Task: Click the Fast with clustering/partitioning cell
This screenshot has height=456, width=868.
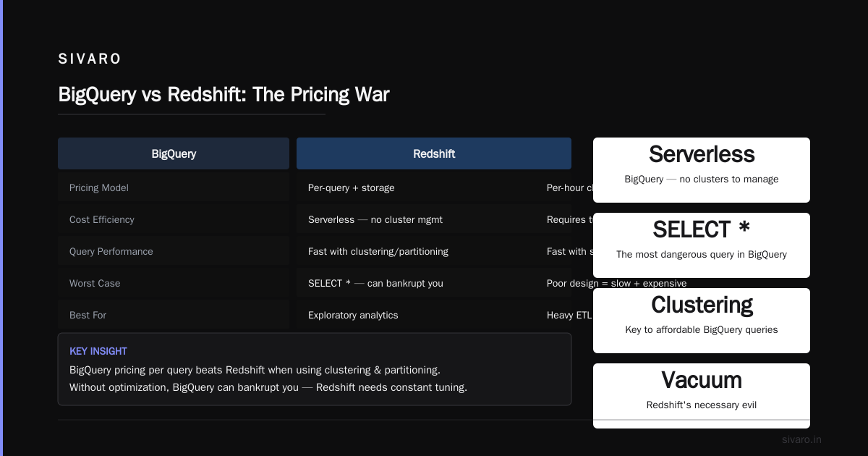Action: [378, 251]
